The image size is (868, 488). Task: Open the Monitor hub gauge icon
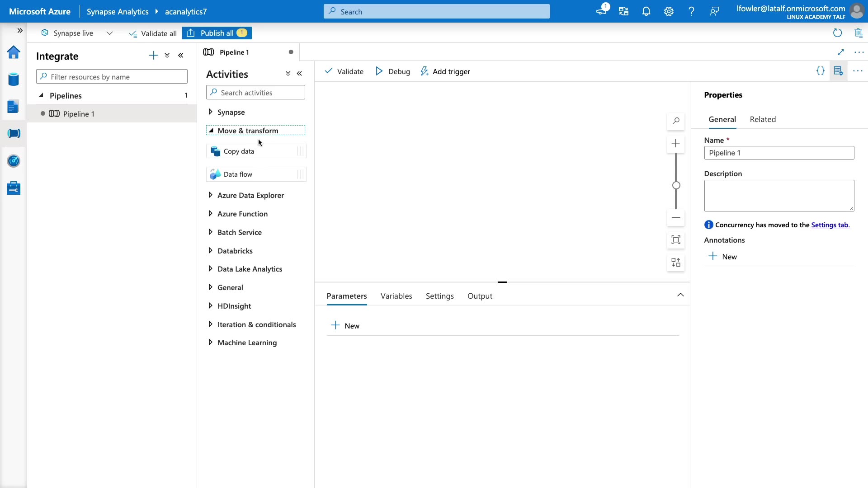tap(14, 161)
